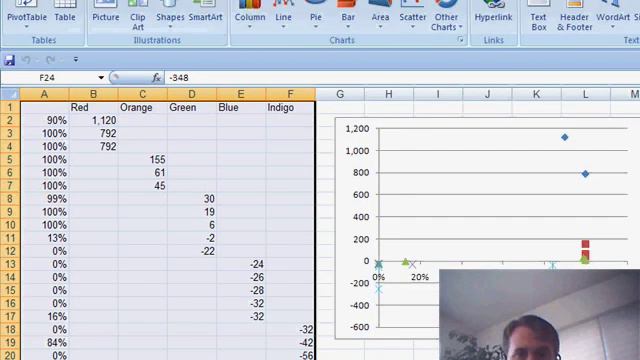Select the cell containing -42
Viewport: 640px width, 360px height.
pos(290,342)
